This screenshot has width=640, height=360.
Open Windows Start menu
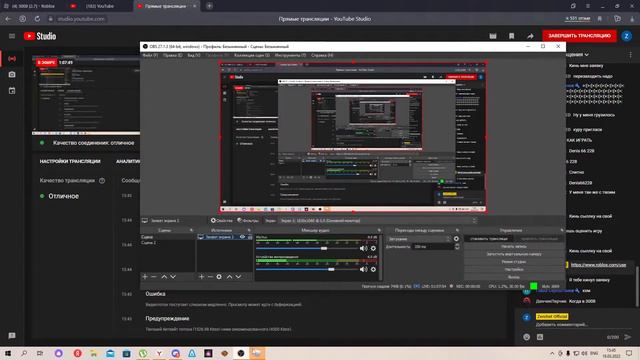pyautogui.click(x=7, y=353)
